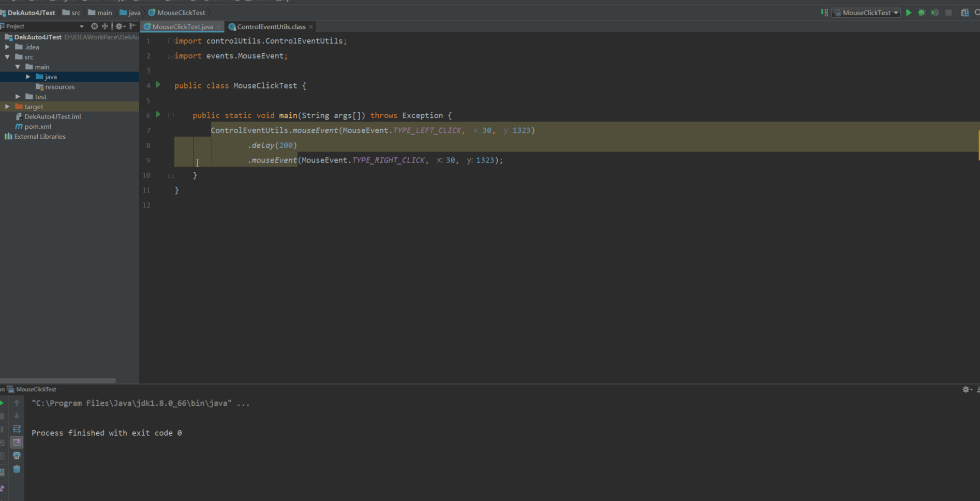
Task: Click MouseClickTest in the breadcrumb bar
Action: (177, 12)
